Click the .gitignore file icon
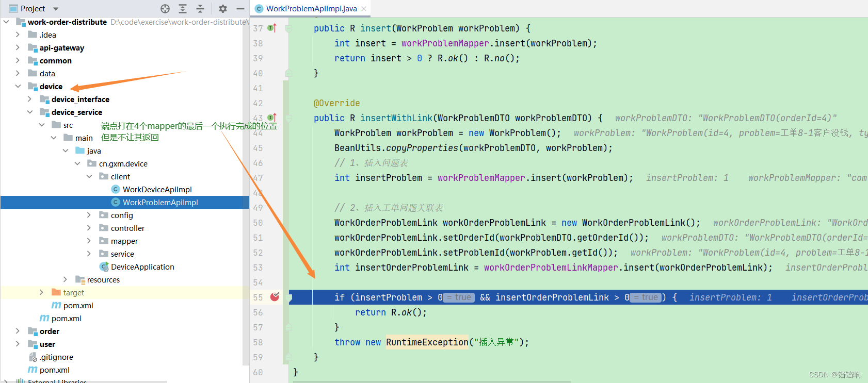The image size is (868, 383). point(33,357)
